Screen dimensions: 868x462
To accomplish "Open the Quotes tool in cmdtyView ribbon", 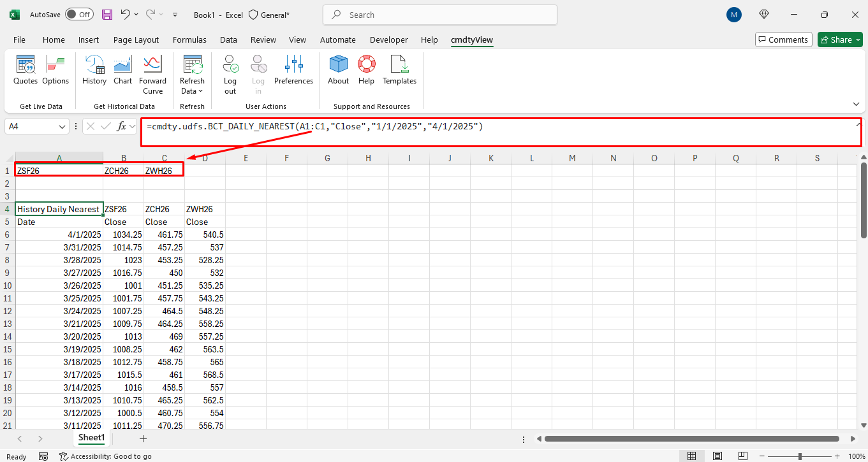I will (x=26, y=70).
